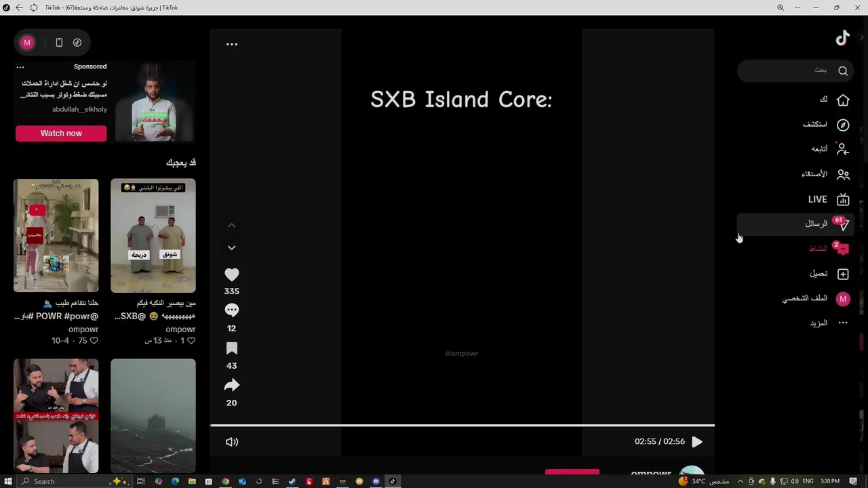Open Following people icon
Screen dimensions: 868x488
pyautogui.click(x=843, y=149)
